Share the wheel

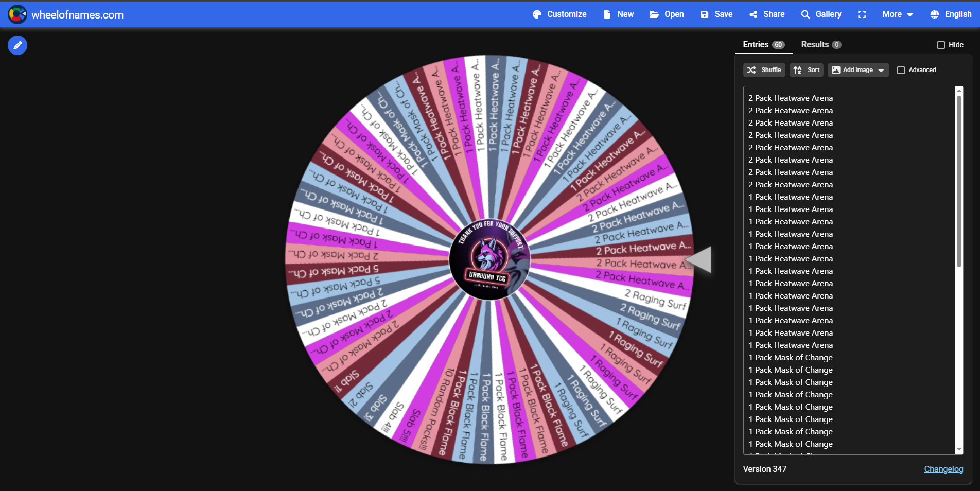pos(767,14)
